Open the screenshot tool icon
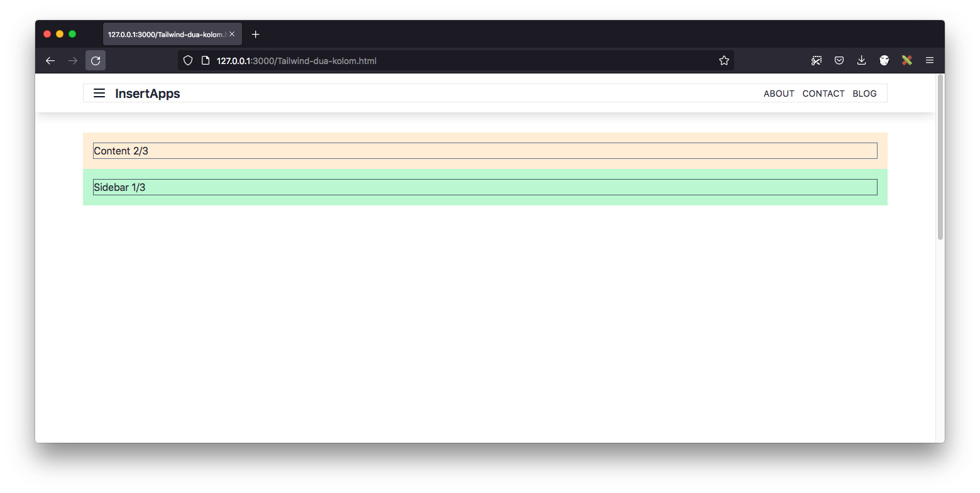980x493 pixels. [x=817, y=61]
